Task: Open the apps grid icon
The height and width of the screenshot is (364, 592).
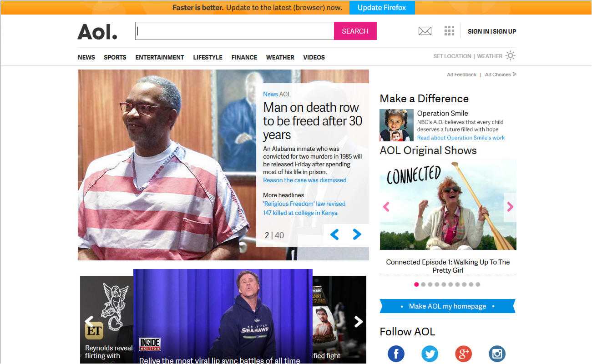Action: click(x=449, y=31)
